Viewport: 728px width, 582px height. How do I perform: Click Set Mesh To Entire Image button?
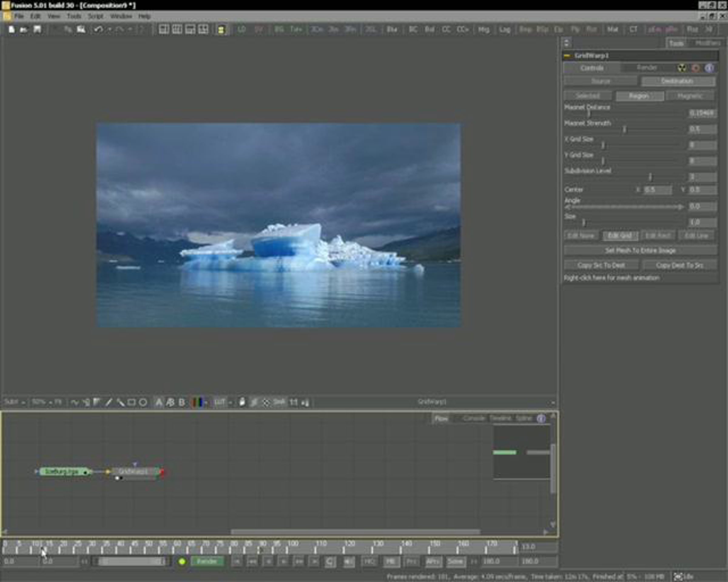tap(641, 250)
